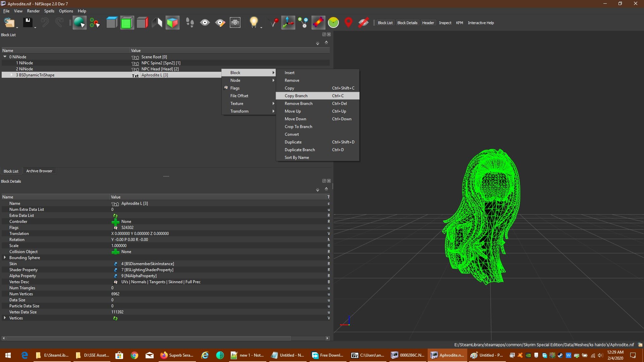
Task: Toggle the lighting lightbulb icon
Action: pyautogui.click(x=254, y=23)
